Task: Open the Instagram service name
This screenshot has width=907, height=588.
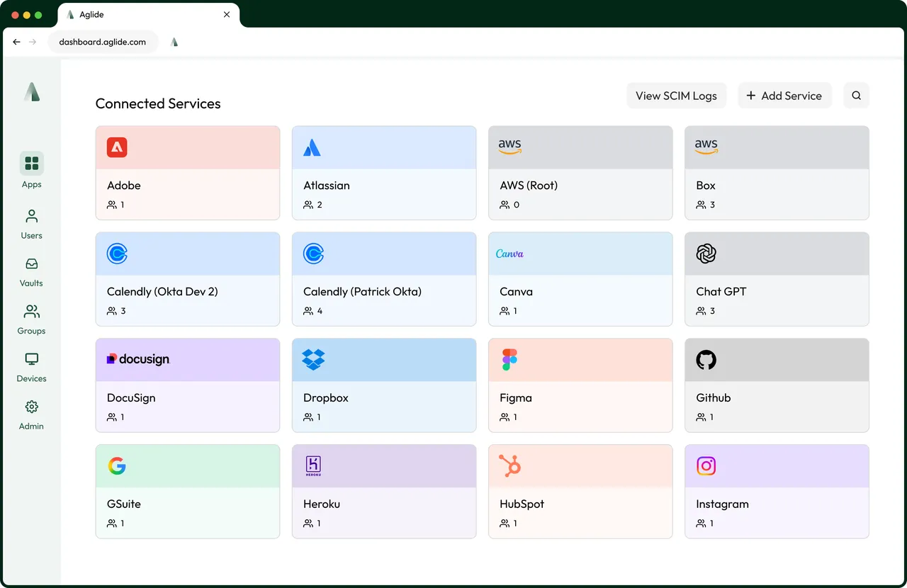Action: pyautogui.click(x=722, y=504)
